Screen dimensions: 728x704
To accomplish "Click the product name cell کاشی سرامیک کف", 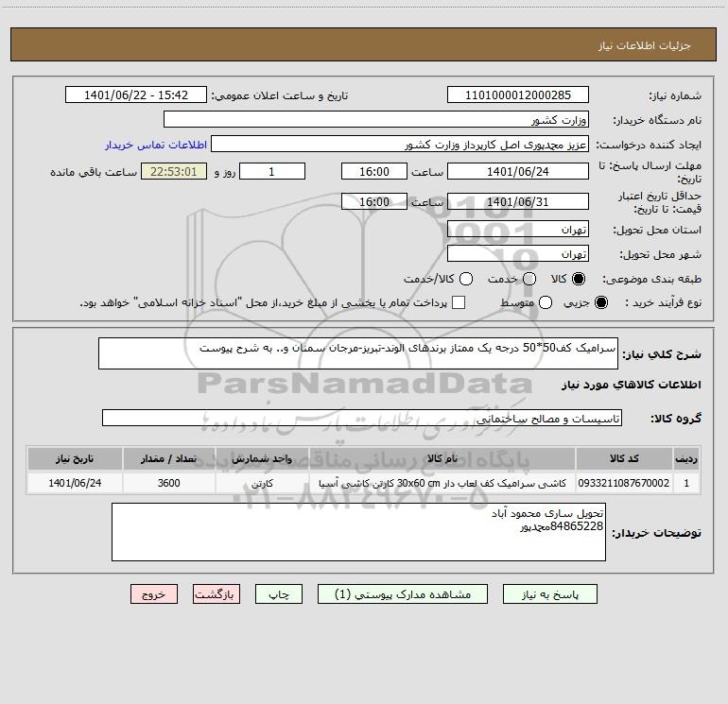I will click(442, 483).
